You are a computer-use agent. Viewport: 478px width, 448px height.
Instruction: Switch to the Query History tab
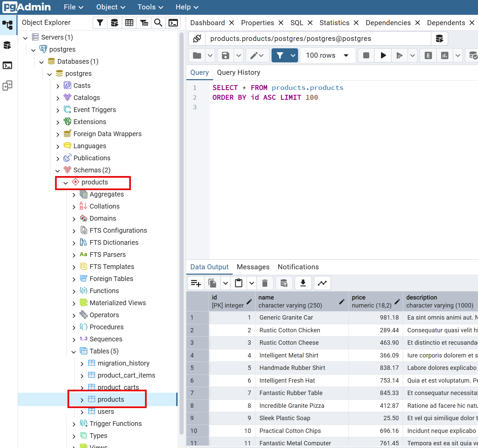(x=238, y=72)
